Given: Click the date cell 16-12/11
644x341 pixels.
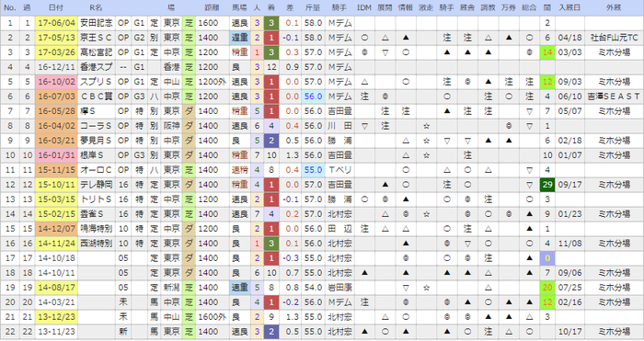Looking at the screenshot, I should point(56,67).
